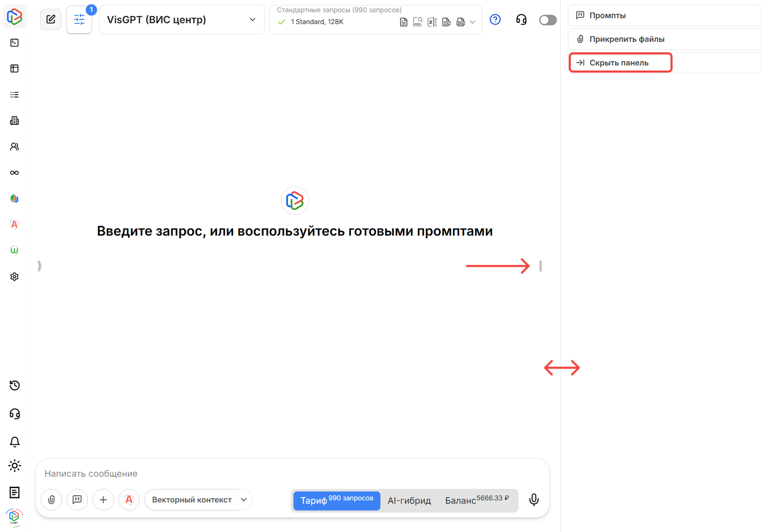
Task: Open the VisGPT (ВИС центр) model dropdown
Action: [x=182, y=19]
